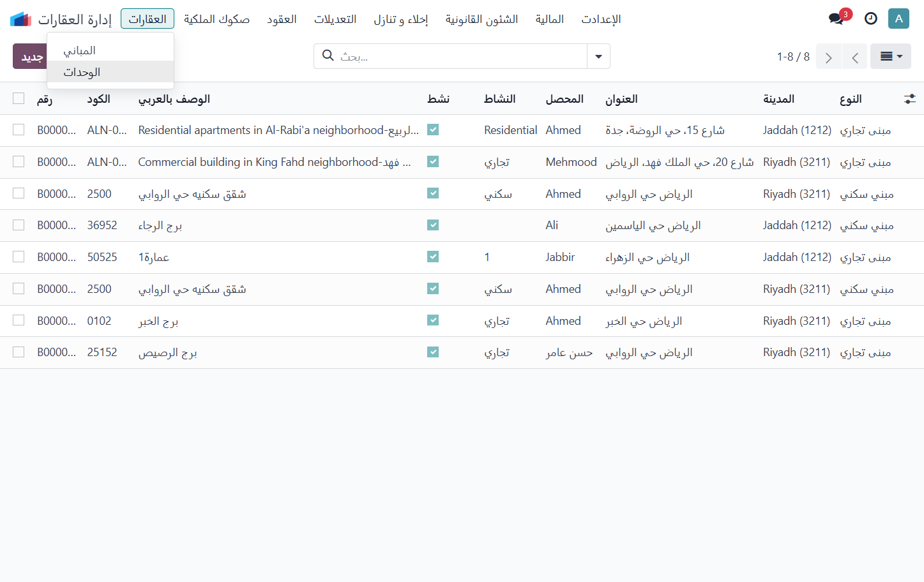
Task: Open the messages conversation icon
Action: pyautogui.click(x=837, y=19)
